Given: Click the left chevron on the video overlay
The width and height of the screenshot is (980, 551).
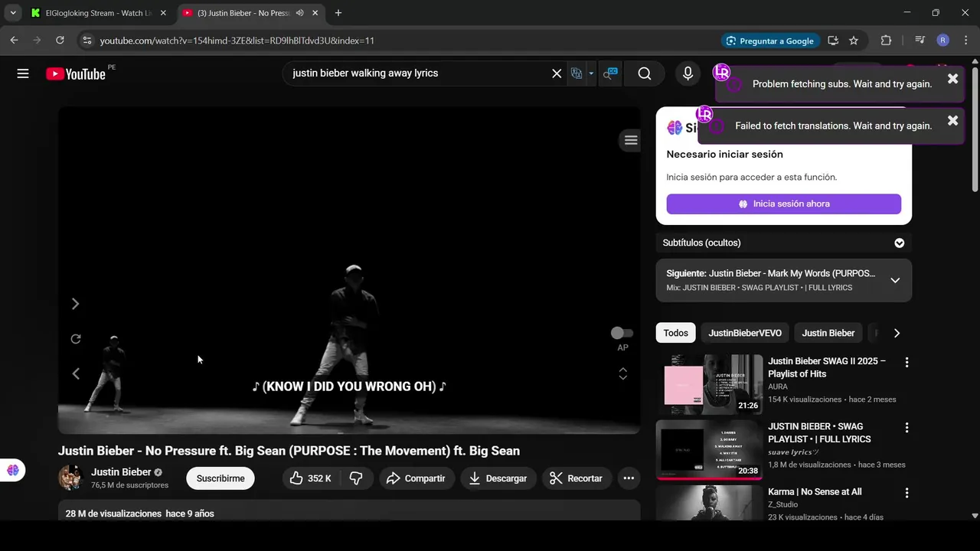Looking at the screenshot, I should [x=75, y=373].
